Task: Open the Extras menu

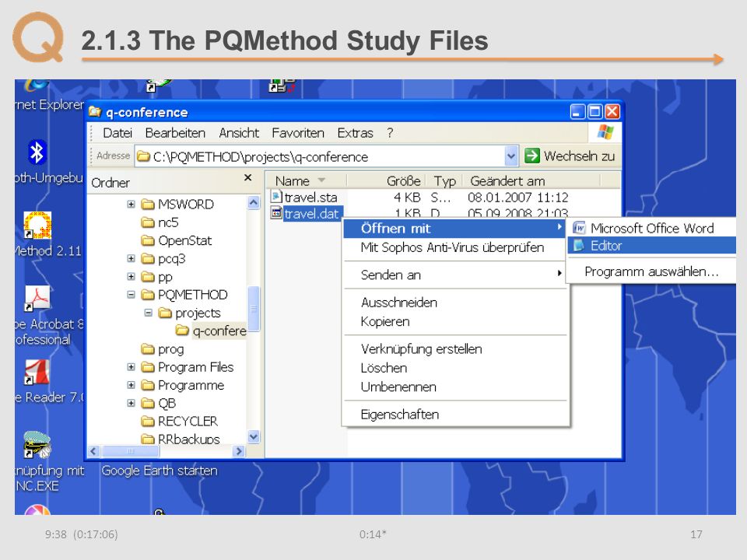Action: point(355,133)
